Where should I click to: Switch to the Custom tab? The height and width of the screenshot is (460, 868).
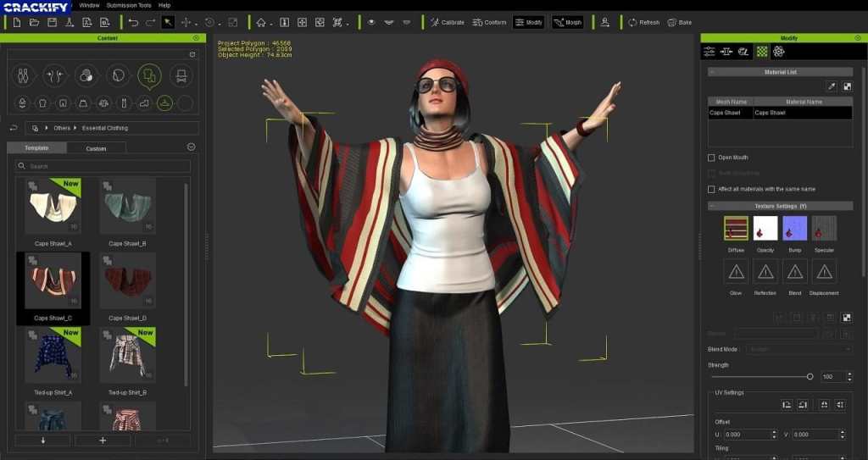coord(96,148)
